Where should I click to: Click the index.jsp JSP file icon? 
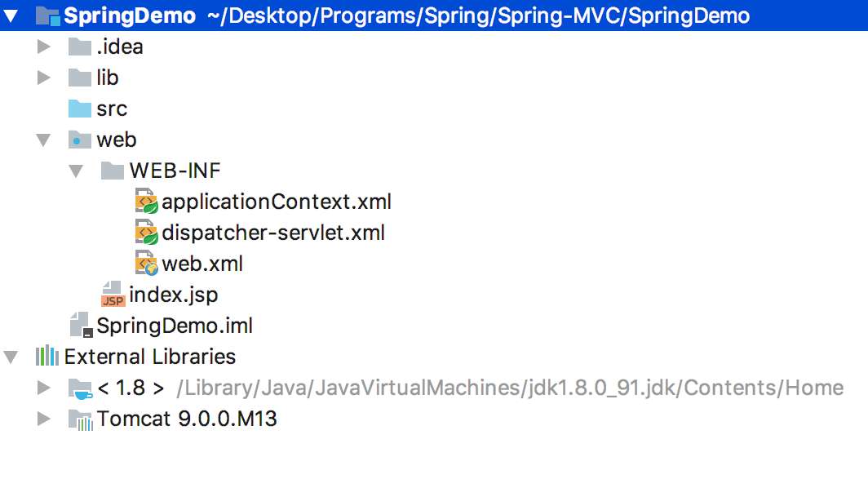coord(113,294)
